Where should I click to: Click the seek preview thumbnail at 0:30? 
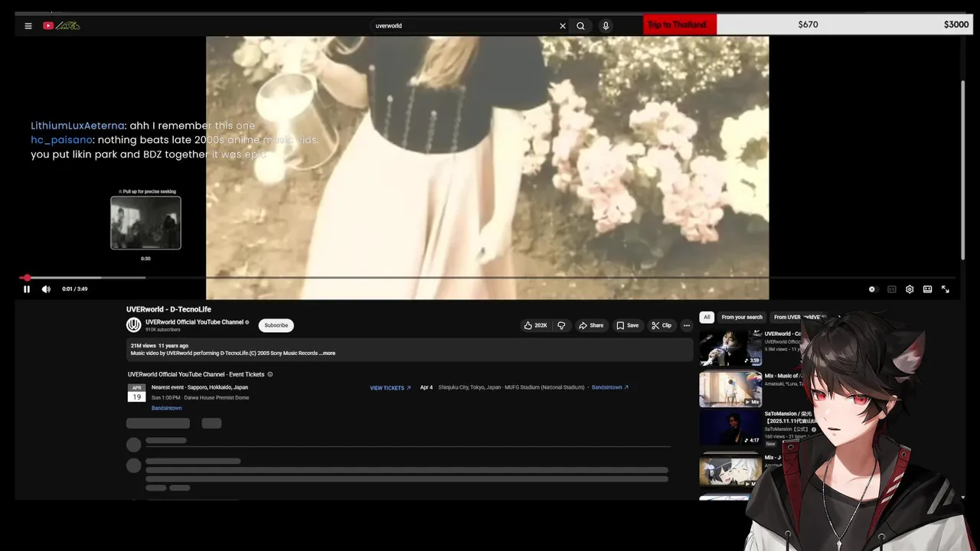[x=145, y=223]
